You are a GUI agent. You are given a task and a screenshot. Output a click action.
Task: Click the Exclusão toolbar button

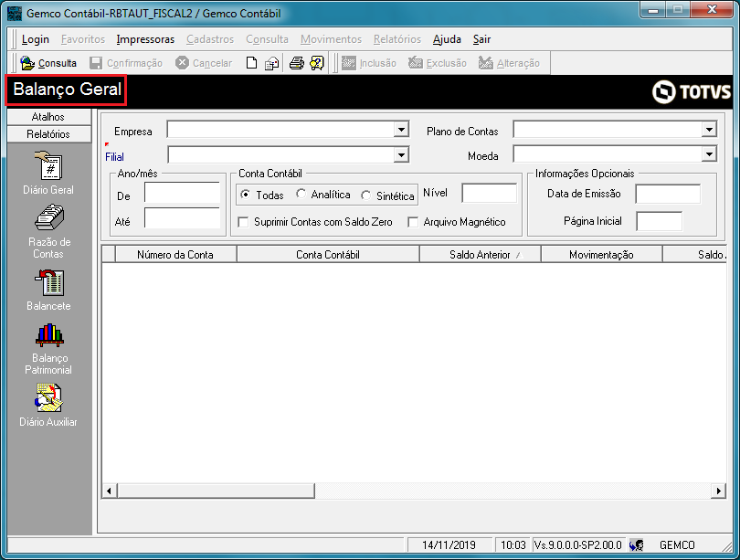[x=438, y=63]
